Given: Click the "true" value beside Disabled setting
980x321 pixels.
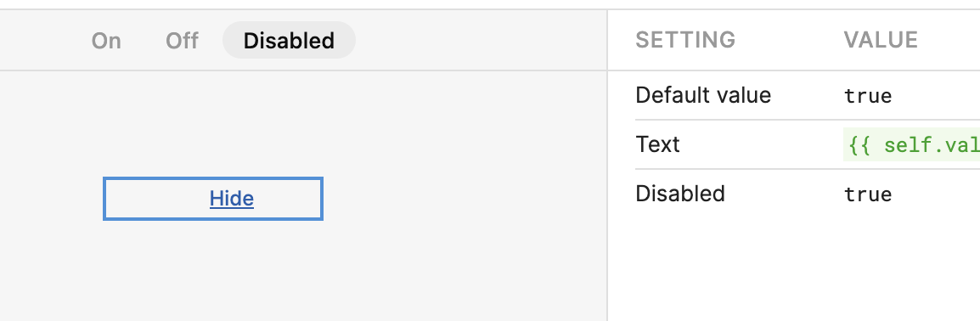Looking at the screenshot, I should 868,194.
